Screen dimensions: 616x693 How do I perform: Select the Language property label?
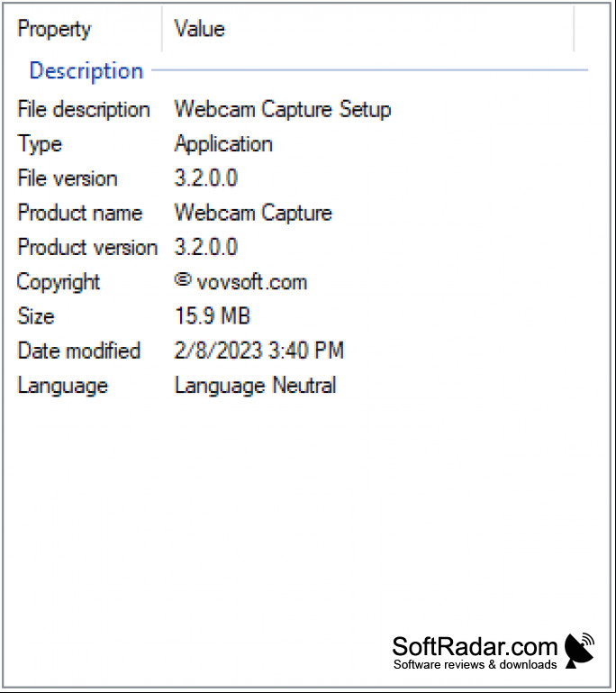point(62,386)
